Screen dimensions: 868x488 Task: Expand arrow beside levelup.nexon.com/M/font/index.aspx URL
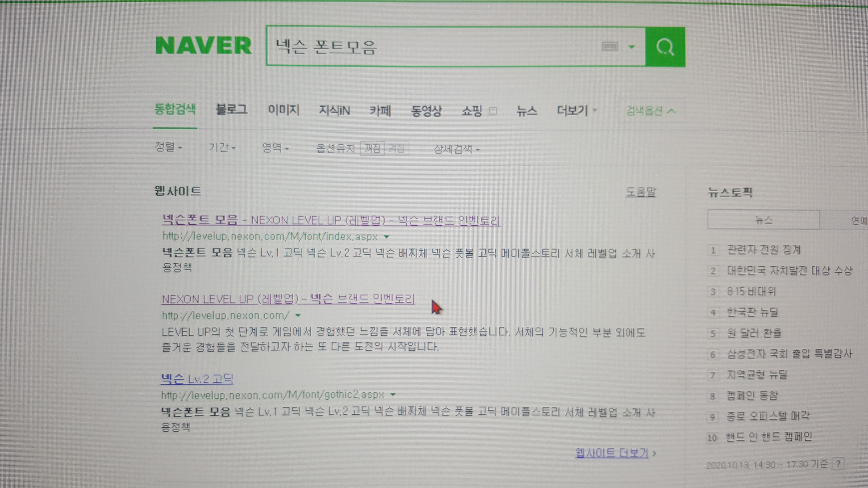click(387, 237)
